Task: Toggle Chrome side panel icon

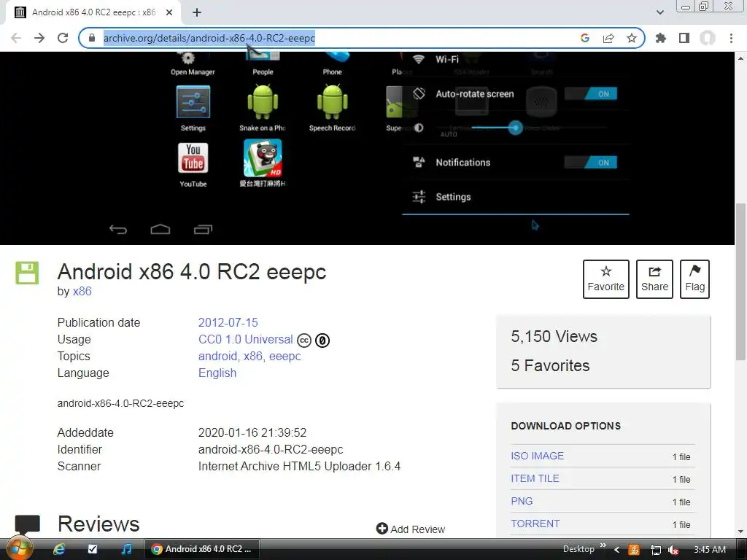Action: 684,38
